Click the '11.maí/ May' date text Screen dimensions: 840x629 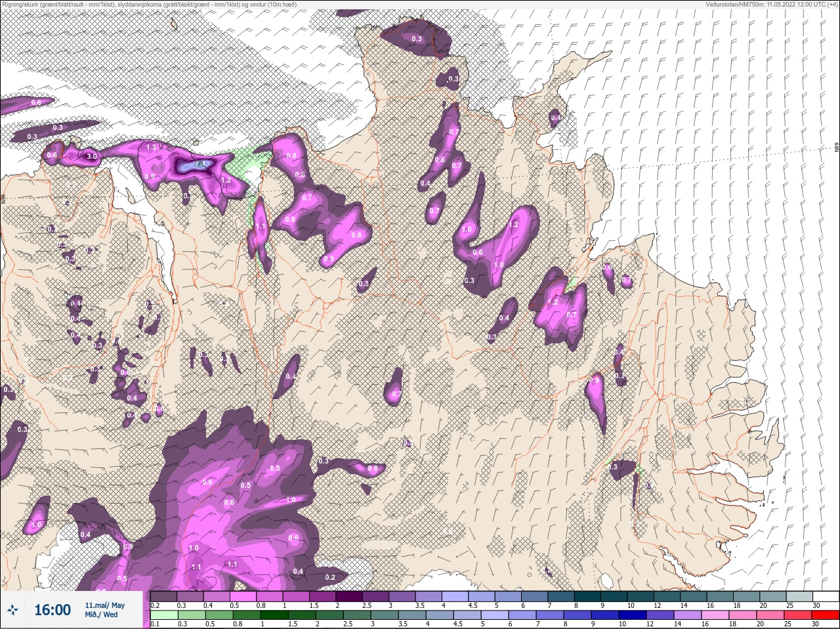click(104, 605)
